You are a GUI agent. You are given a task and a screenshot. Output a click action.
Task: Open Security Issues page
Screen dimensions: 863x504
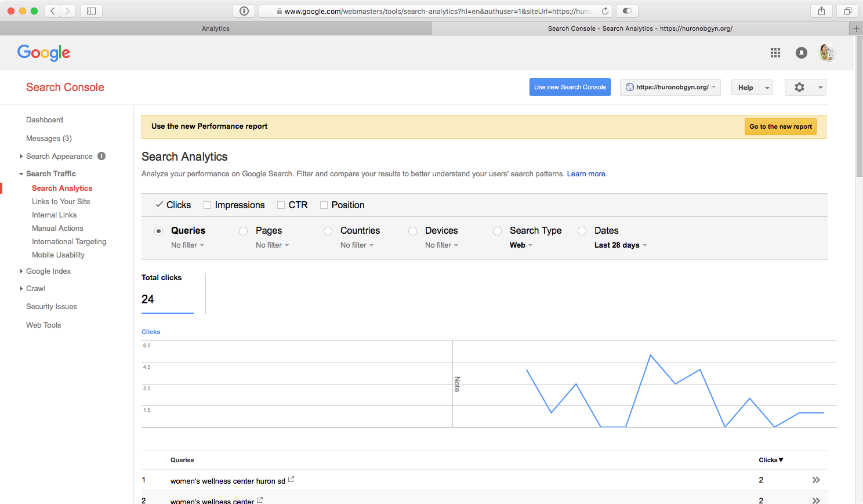click(52, 307)
